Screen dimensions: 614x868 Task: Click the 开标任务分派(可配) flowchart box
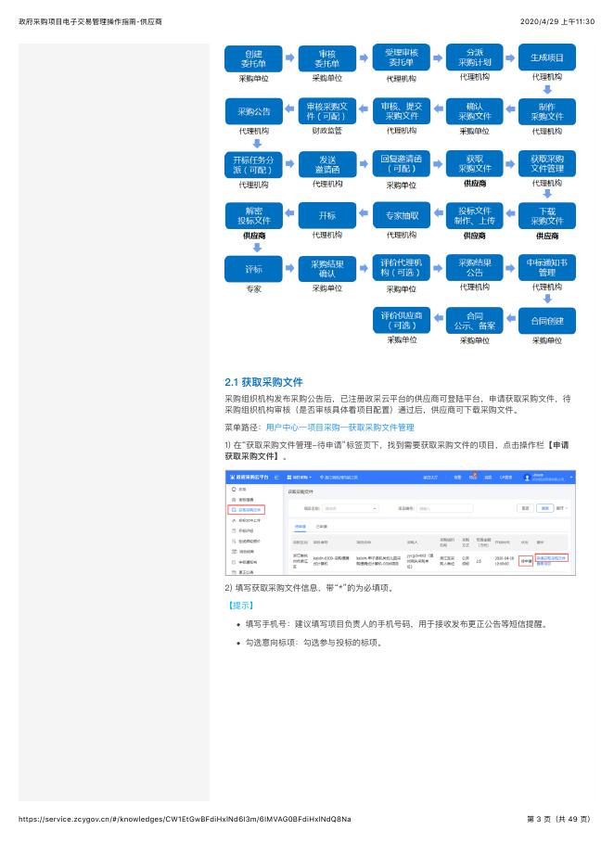click(x=253, y=164)
